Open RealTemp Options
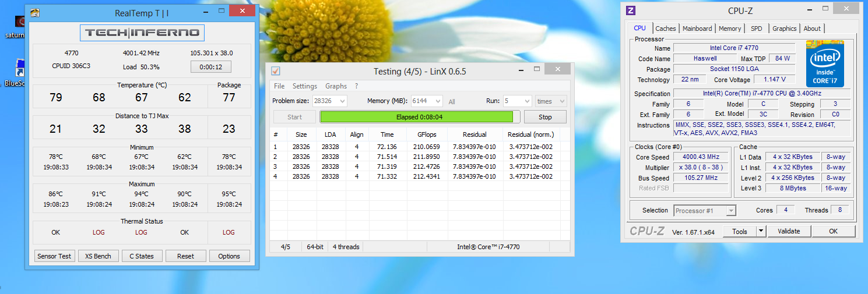Viewport: 868px width, 294px height. [229, 256]
